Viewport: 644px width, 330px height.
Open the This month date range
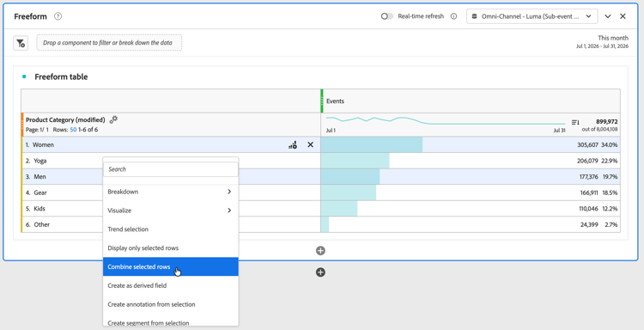click(602, 42)
